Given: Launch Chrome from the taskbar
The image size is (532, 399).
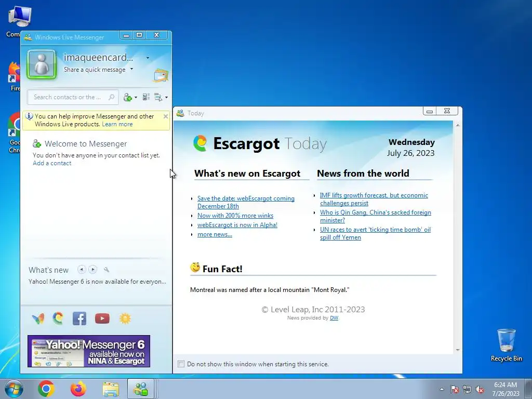Looking at the screenshot, I should click(x=46, y=389).
